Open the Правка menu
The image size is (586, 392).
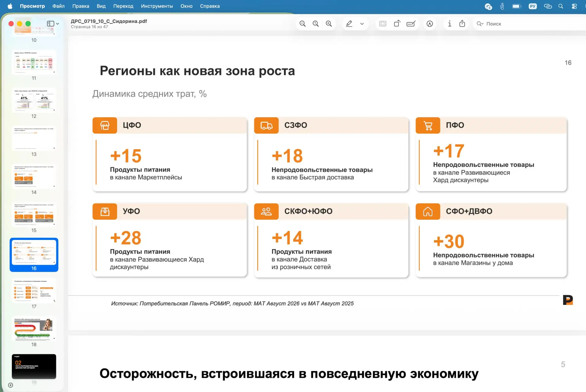coord(81,6)
